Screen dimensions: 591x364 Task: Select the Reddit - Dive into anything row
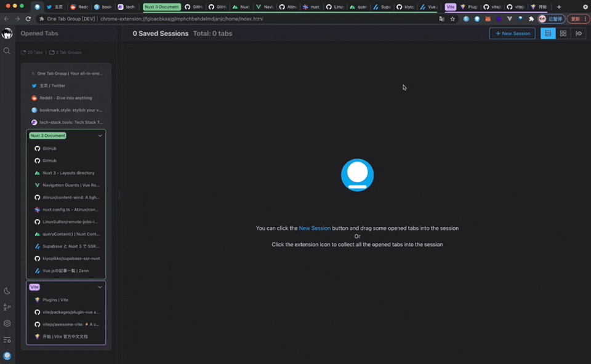[66, 98]
